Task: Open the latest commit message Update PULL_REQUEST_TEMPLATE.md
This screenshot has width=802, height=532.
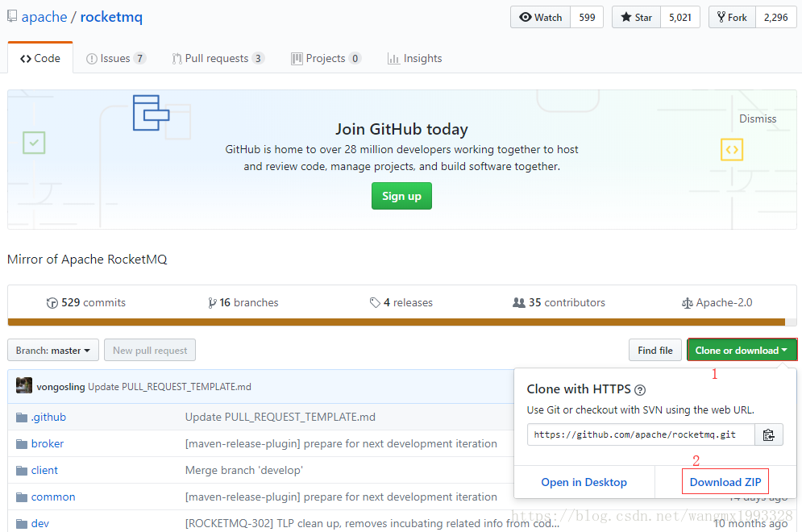Action: pyautogui.click(x=169, y=387)
